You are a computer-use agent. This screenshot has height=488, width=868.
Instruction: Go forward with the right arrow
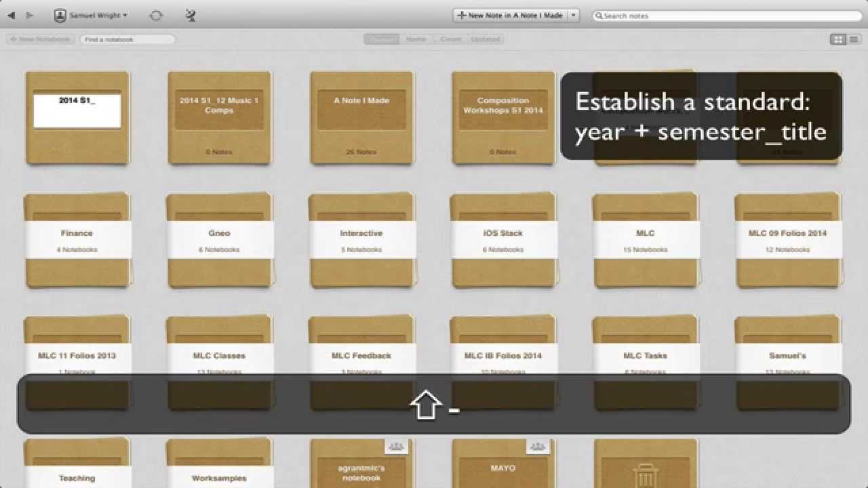29,15
